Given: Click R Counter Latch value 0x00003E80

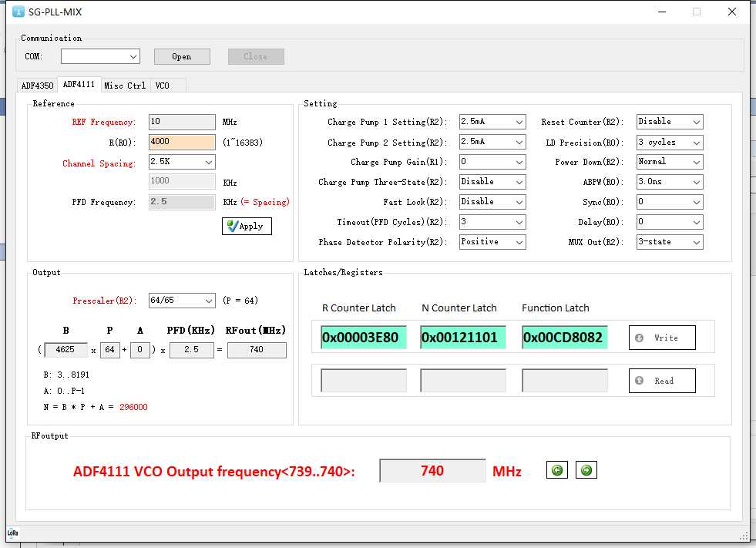Looking at the screenshot, I should [364, 337].
